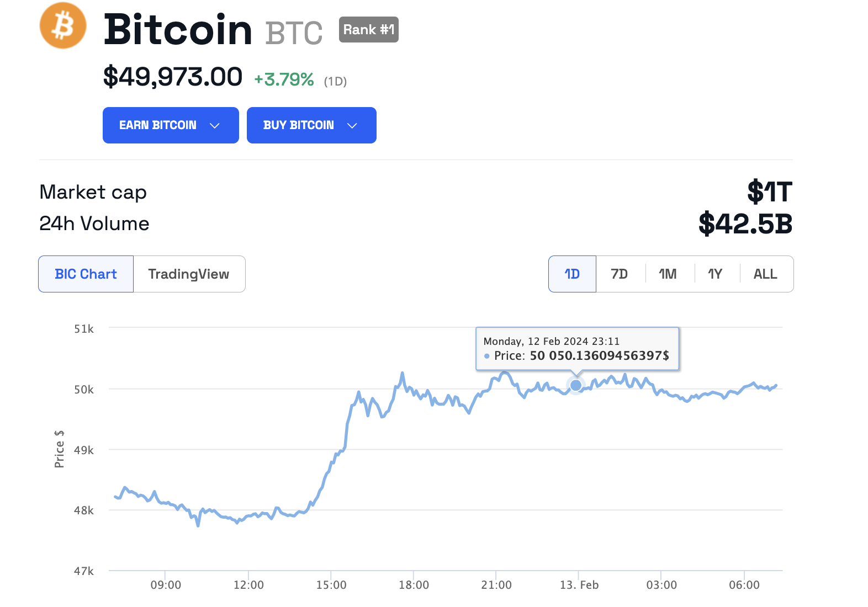Click the blue price series bullet in tooltip
The height and width of the screenshot is (607, 868).
tap(487, 356)
